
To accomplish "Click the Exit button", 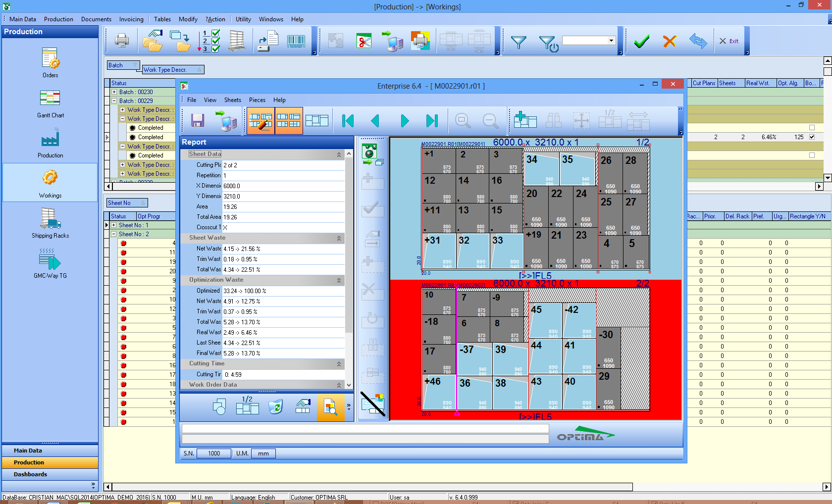I will [x=729, y=41].
